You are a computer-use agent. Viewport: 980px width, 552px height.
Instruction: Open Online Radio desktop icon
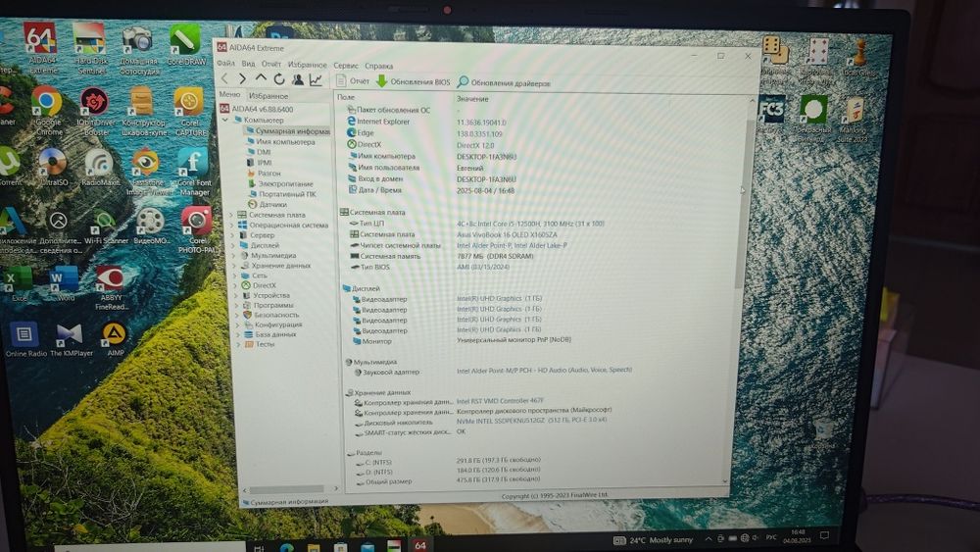coord(25,340)
